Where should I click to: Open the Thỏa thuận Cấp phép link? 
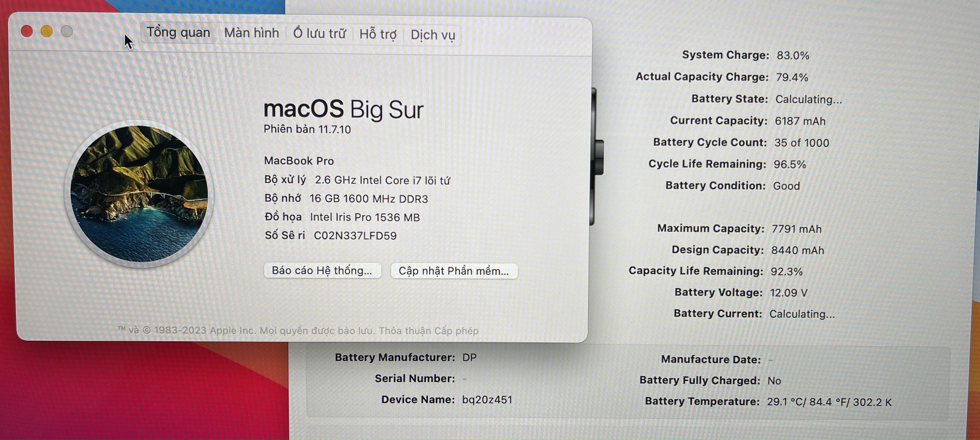(x=428, y=331)
